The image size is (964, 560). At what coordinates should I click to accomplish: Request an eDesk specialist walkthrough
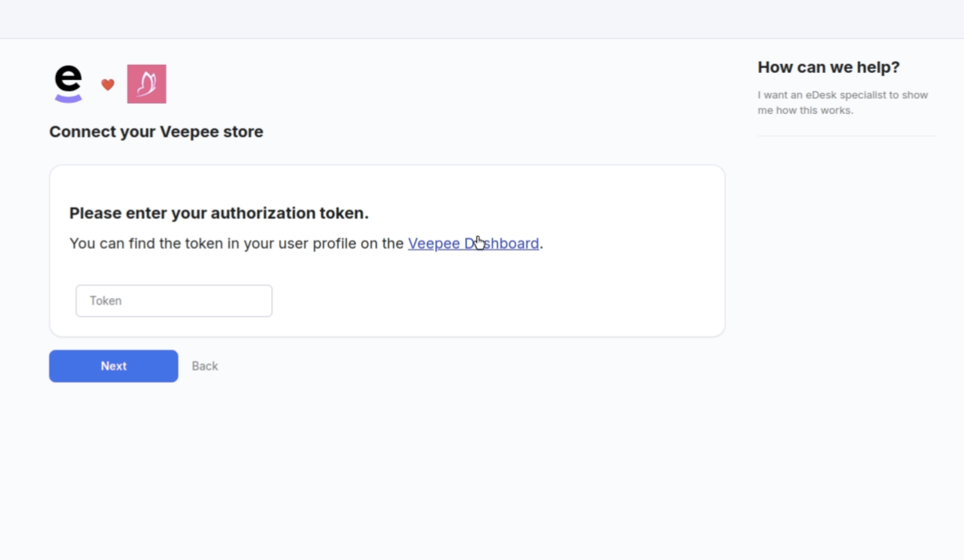point(842,102)
